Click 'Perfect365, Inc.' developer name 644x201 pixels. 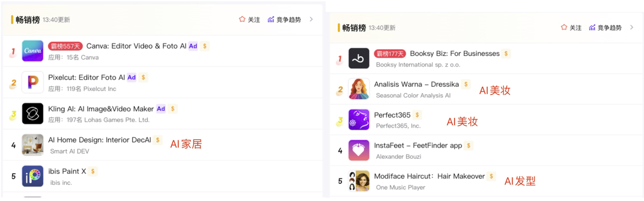point(398,126)
